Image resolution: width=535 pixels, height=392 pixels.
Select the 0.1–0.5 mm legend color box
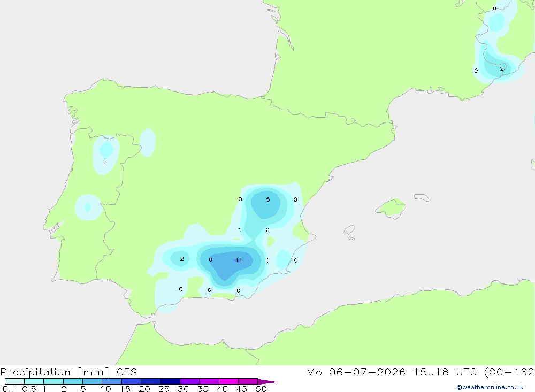(14, 381)
